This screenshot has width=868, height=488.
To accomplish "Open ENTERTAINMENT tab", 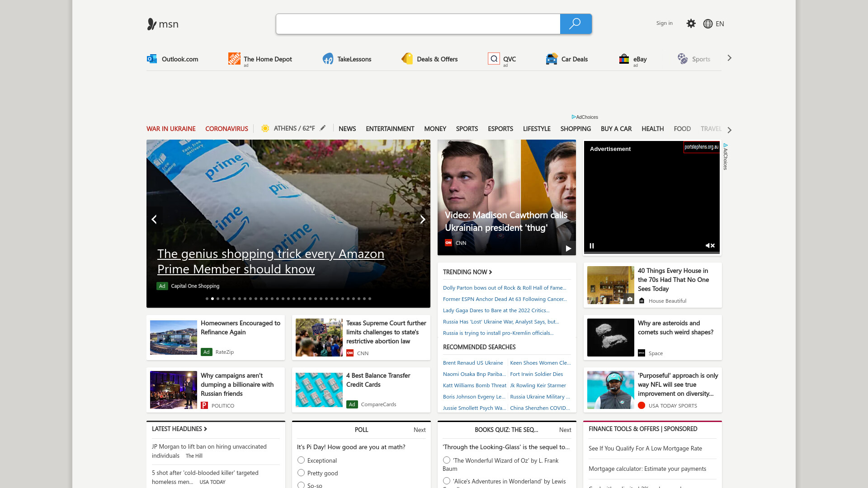I will click(390, 129).
